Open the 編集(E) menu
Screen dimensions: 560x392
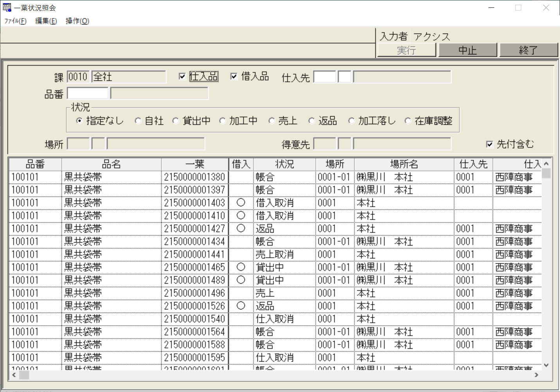click(46, 21)
